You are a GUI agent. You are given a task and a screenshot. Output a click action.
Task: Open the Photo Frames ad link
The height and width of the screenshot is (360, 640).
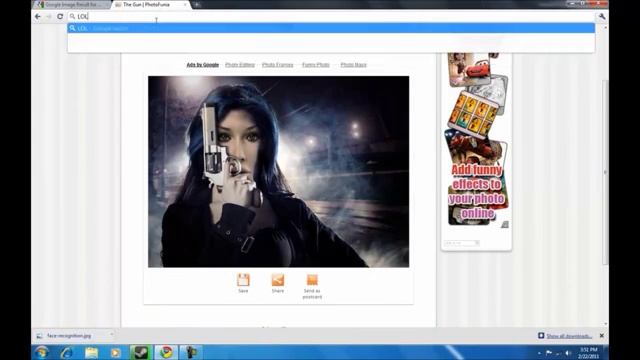[278, 65]
